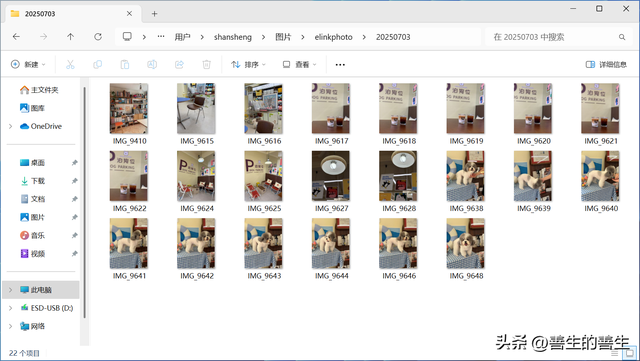This screenshot has height=361, width=640.
Task: Click the Paste clipboard icon
Action: [125, 65]
